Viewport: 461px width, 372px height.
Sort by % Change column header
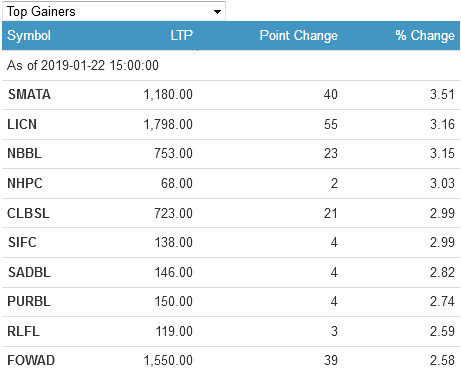pos(425,35)
